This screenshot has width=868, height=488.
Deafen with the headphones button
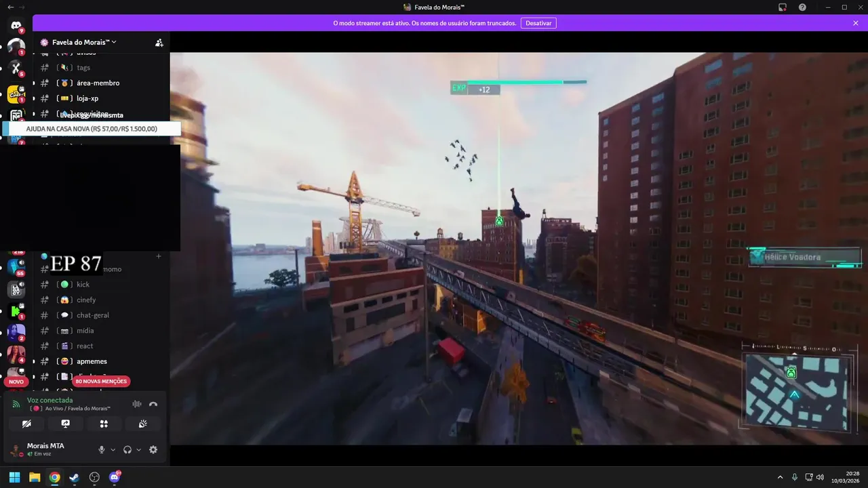[127, 449]
